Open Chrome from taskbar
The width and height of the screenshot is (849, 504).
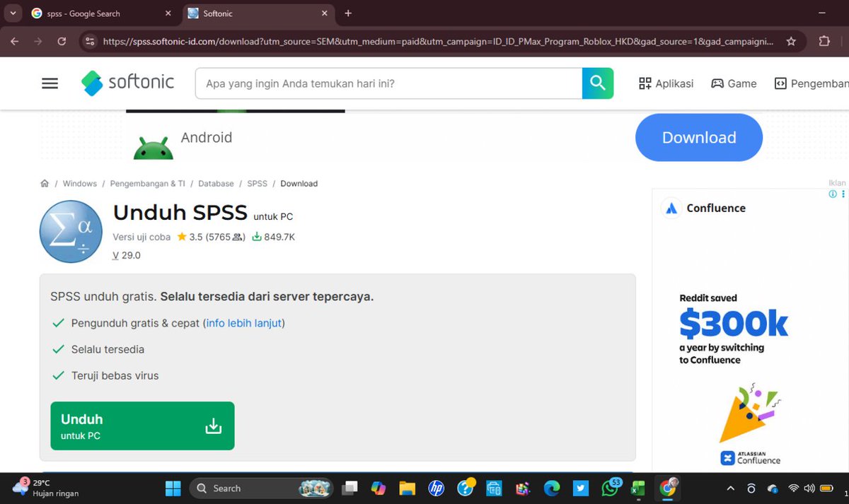(667, 488)
